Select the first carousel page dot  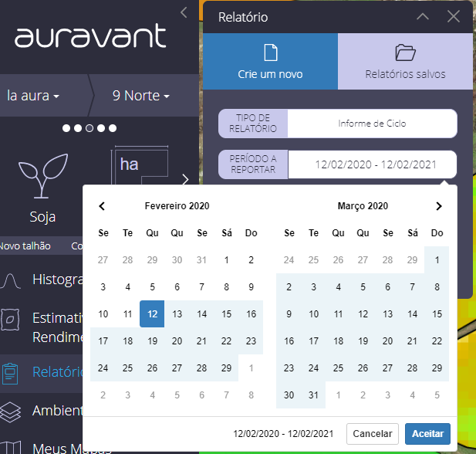[x=66, y=127]
